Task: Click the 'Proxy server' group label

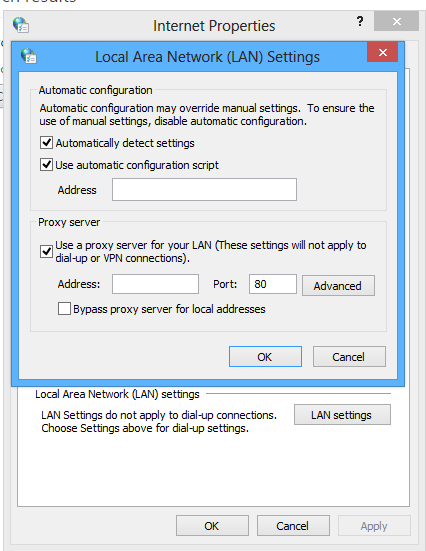Action: click(69, 222)
